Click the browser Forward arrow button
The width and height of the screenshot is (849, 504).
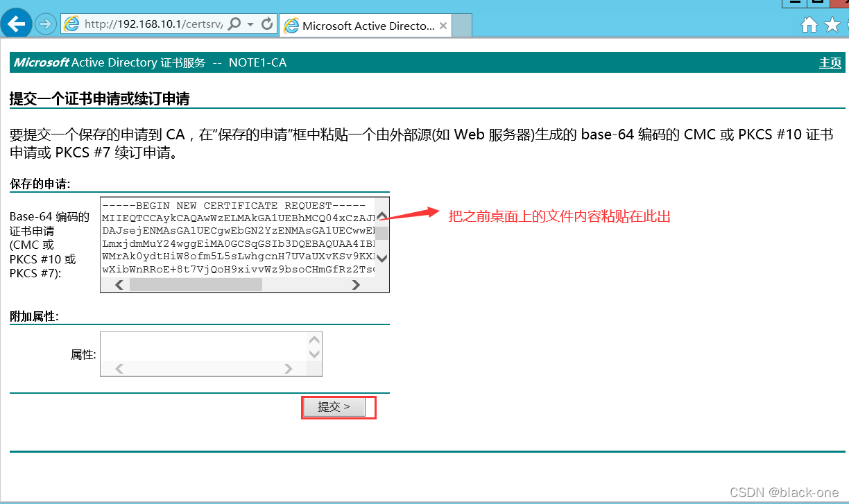point(45,24)
